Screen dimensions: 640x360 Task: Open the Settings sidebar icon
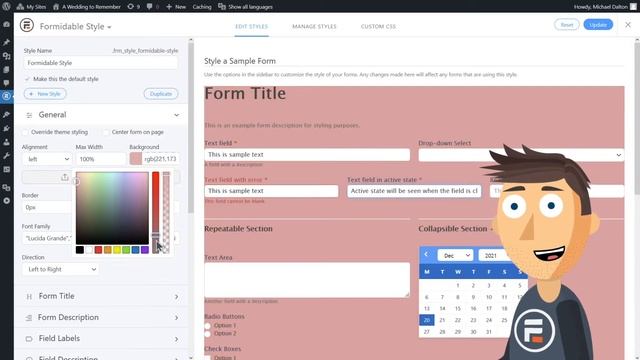pos(7,169)
